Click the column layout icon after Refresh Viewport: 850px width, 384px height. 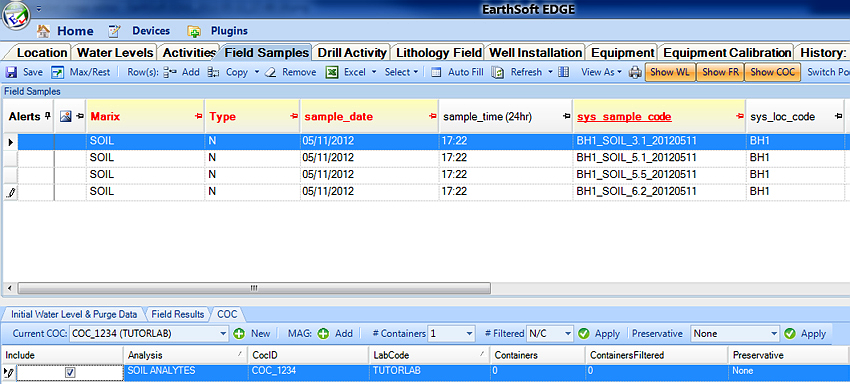(564, 72)
